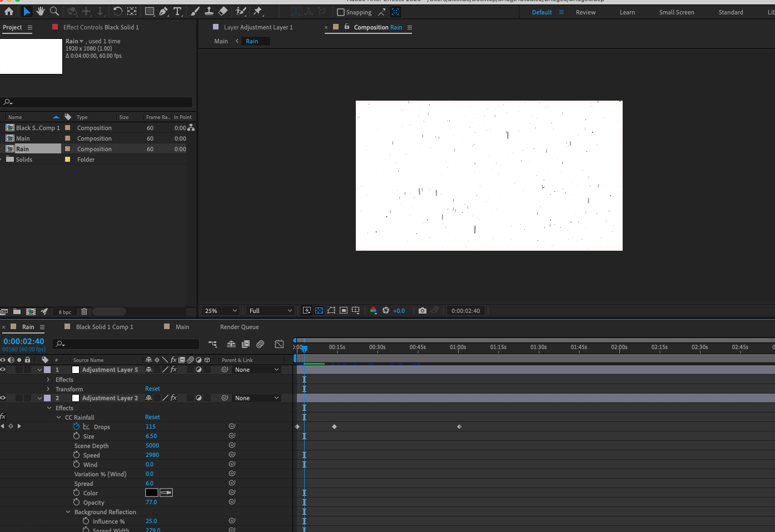Image resolution: width=775 pixels, height=532 pixels.
Task: Toggle the Size property stopwatch
Action: click(76, 436)
